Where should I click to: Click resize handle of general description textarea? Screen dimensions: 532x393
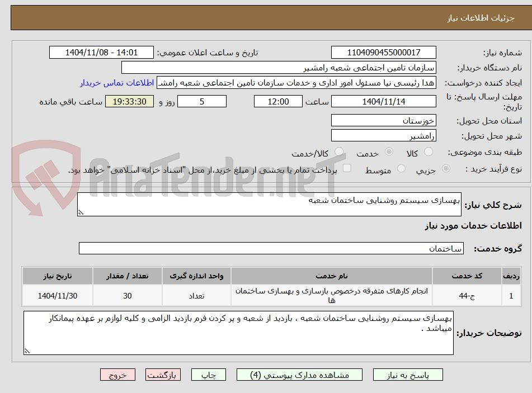tap(81, 213)
